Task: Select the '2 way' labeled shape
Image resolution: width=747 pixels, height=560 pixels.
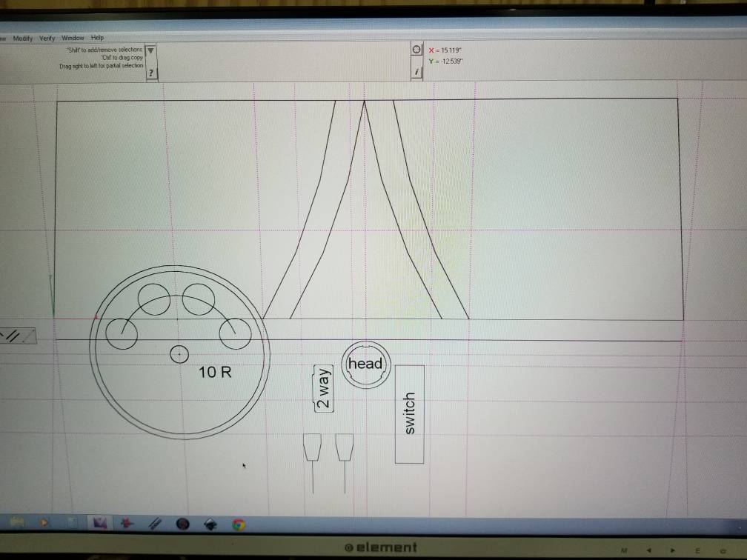Action: [323, 389]
